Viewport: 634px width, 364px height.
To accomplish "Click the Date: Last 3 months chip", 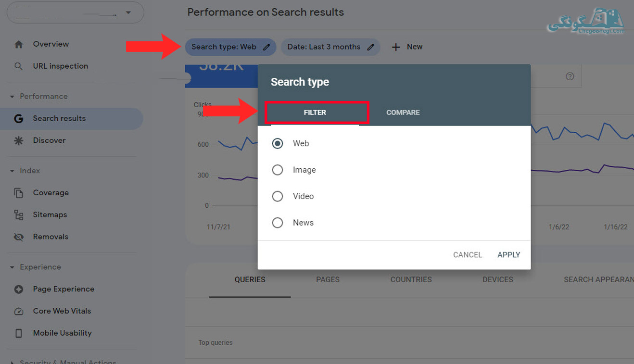I will (330, 47).
